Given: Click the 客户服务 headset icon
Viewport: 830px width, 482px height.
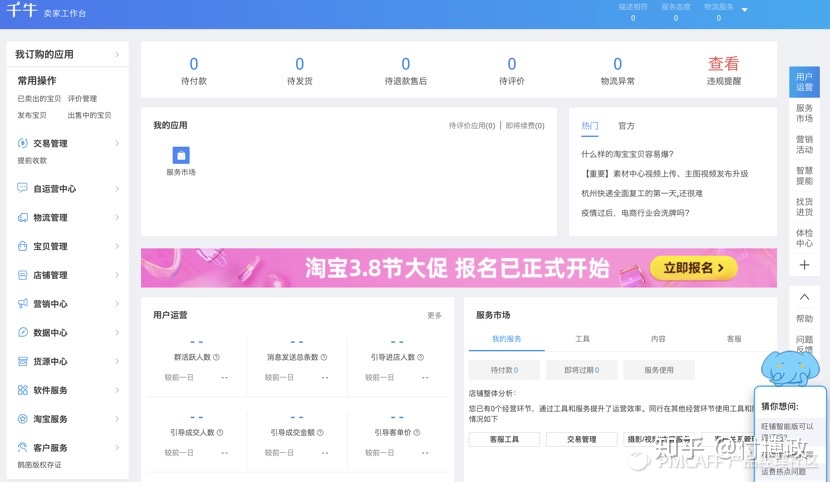Looking at the screenshot, I should pos(22,447).
